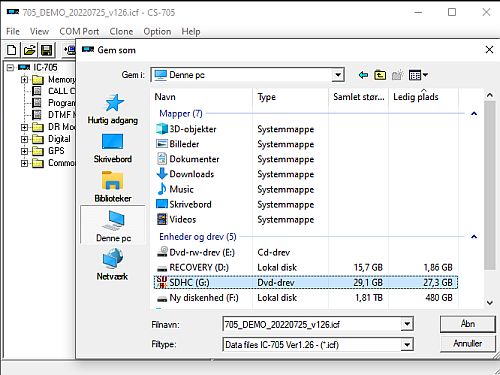The width and height of the screenshot is (500, 375).
Task: Expand the Memory tree node
Action: (24, 80)
